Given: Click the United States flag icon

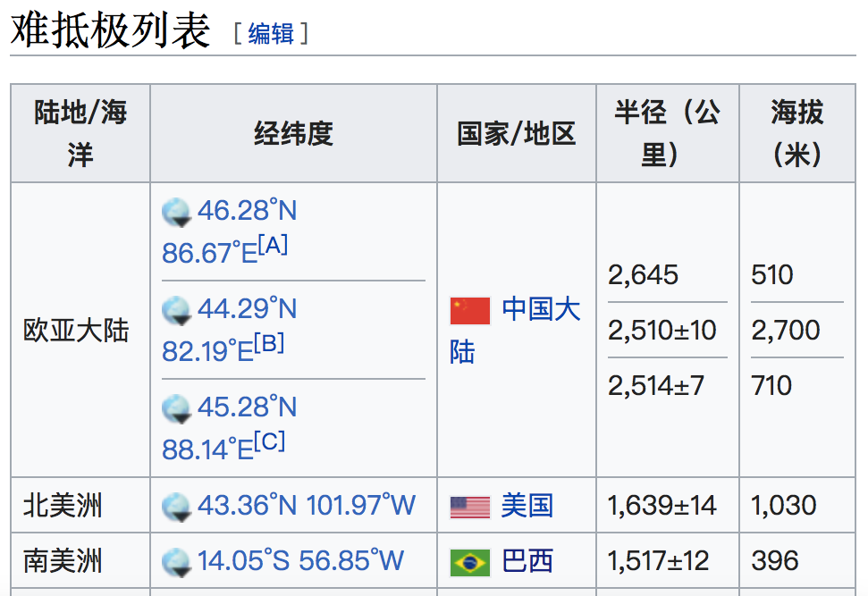Looking at the screenshot, I should click(x=470, y=507).
